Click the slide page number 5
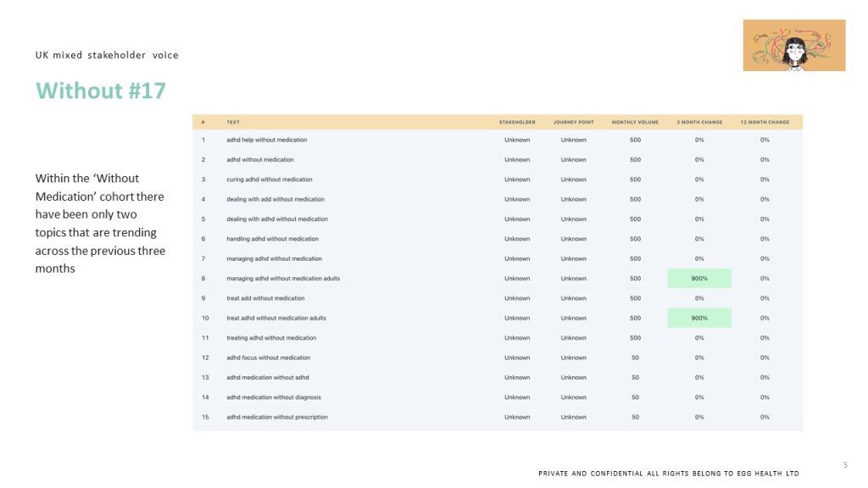The width and height of the screenshot is (868, 488). click(845, 465)
